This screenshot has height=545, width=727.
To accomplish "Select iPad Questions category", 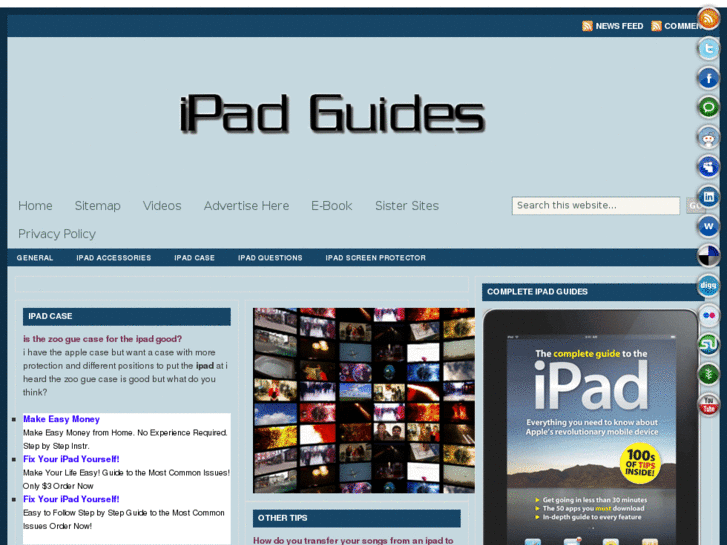I will [x=270, y=258].
